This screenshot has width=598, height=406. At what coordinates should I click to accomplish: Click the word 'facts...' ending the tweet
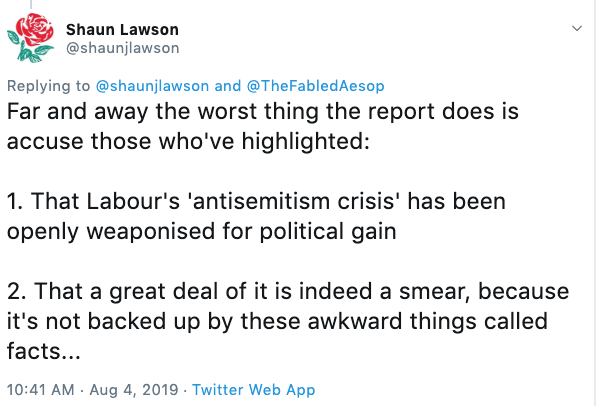click(x=43, y=351)
